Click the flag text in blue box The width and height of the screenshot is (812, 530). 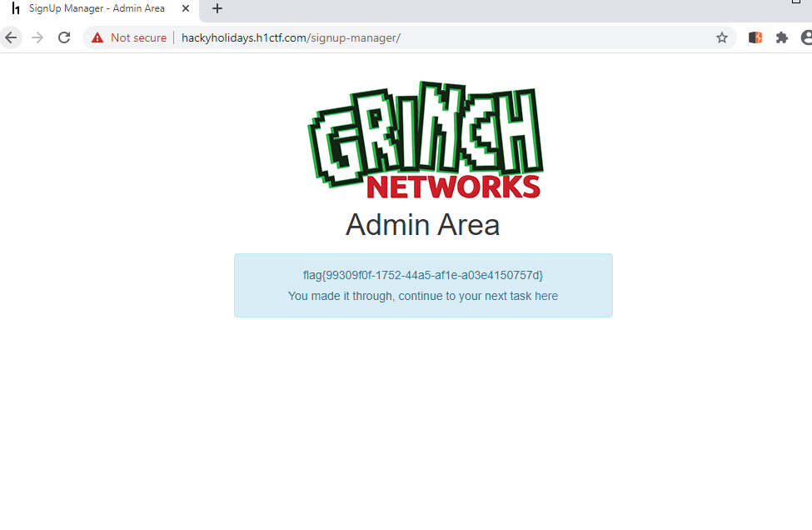click(423, 275)
